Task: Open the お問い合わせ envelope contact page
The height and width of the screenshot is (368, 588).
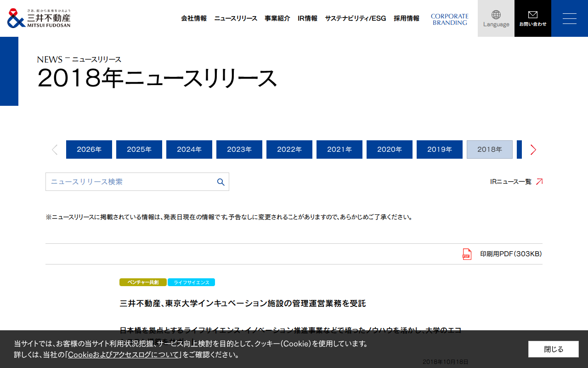Action: pos(533,18)
